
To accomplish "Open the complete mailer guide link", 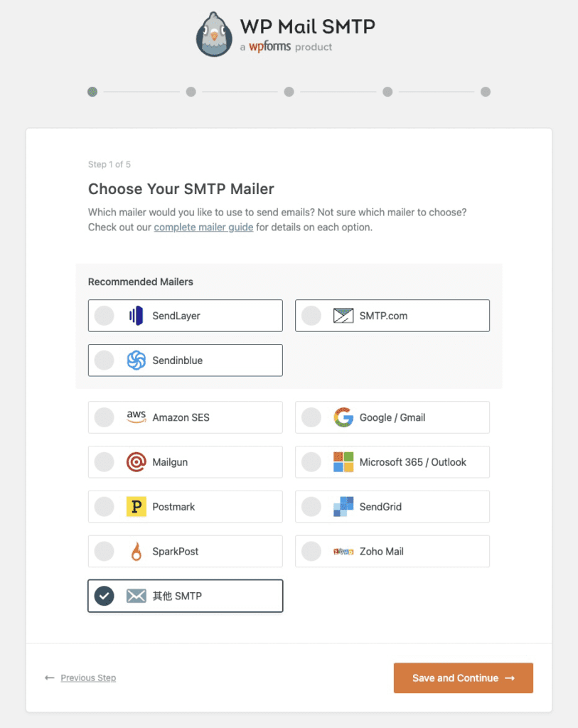I will 203,227.
